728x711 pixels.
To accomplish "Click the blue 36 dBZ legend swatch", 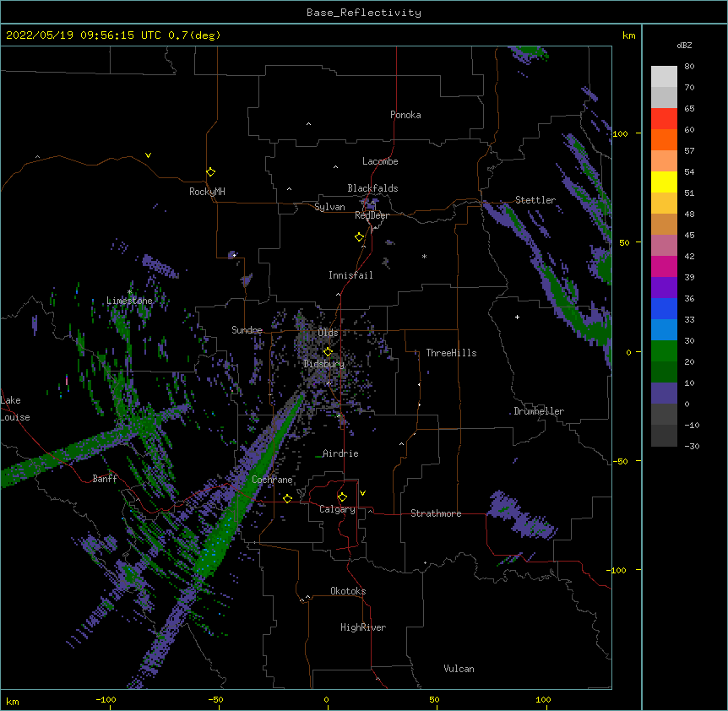I will pyautogui.click(x=664, y=308).
